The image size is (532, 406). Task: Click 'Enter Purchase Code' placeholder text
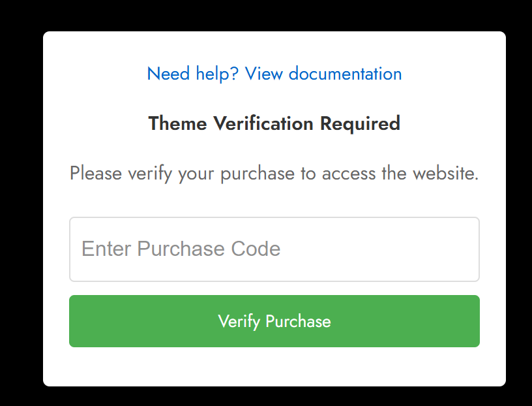coord(181,249)
